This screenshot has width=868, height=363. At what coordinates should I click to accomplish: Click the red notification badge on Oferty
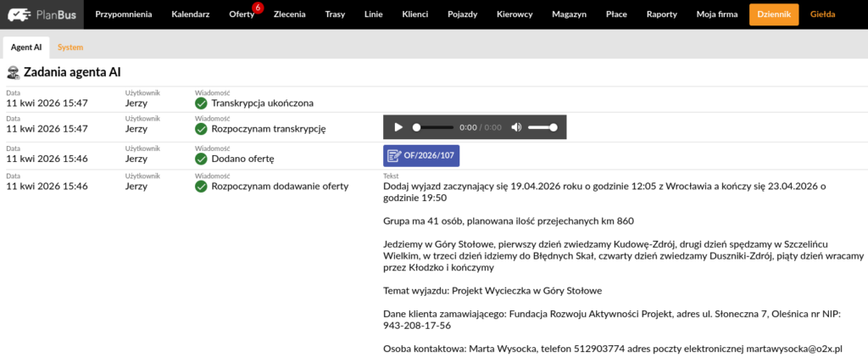(x=258, y=8)
